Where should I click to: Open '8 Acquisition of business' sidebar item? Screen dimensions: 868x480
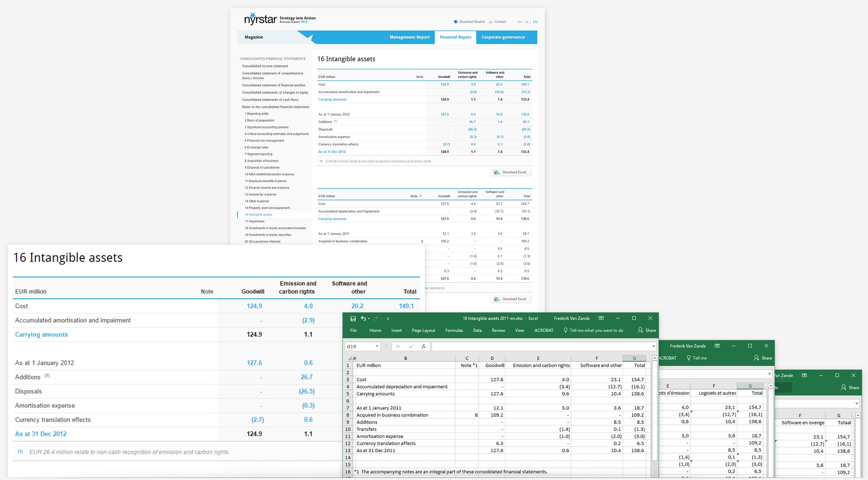click(x=261, y=161)
